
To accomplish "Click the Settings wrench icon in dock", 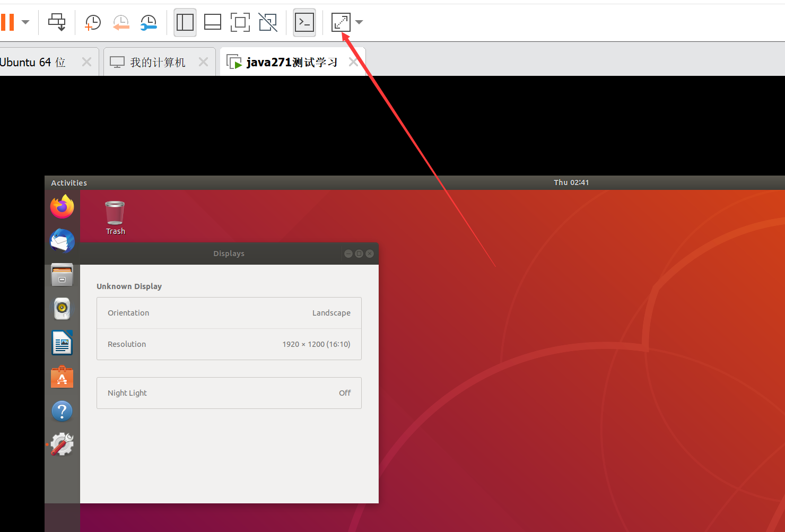I will pyautogui.click(x=62, y=444).
